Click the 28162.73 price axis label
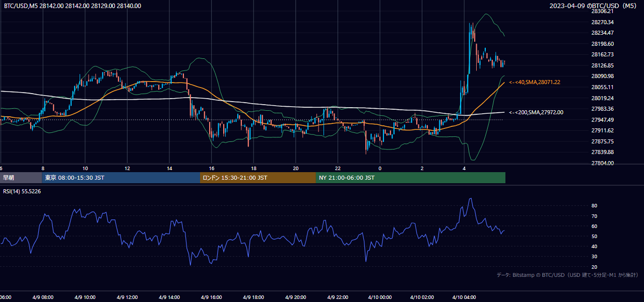This screenshot has width=644, height=302. pyautogui.click(x=602, y=54)
